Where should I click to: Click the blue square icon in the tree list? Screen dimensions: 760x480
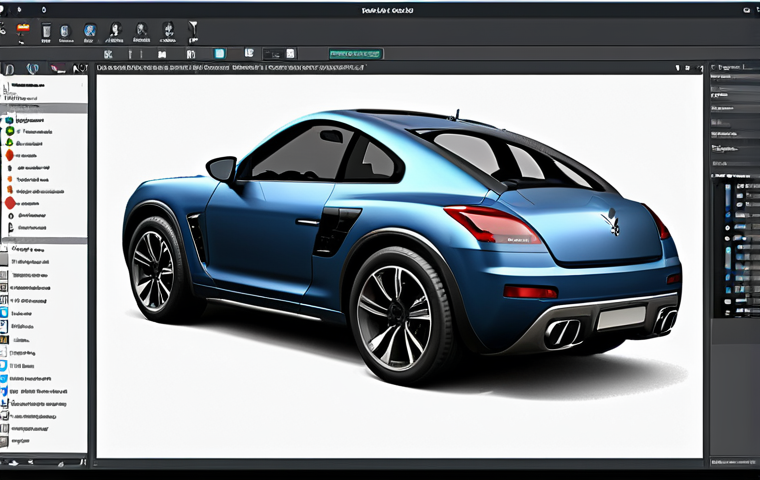[9, 120]
